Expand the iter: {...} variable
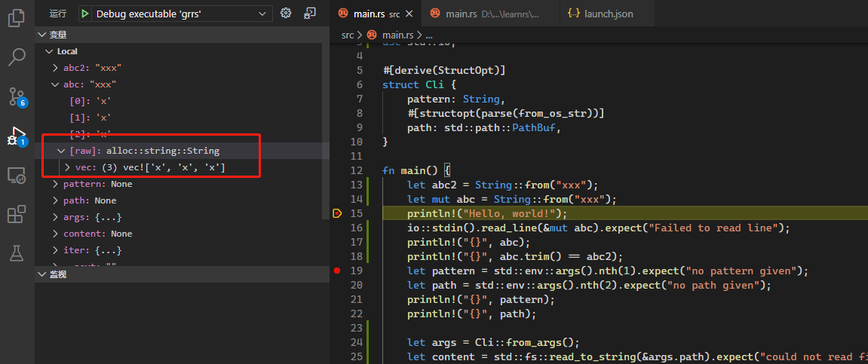Image resolution: width=868 pixels, height=364 pixels. click(x=55, y=250)
